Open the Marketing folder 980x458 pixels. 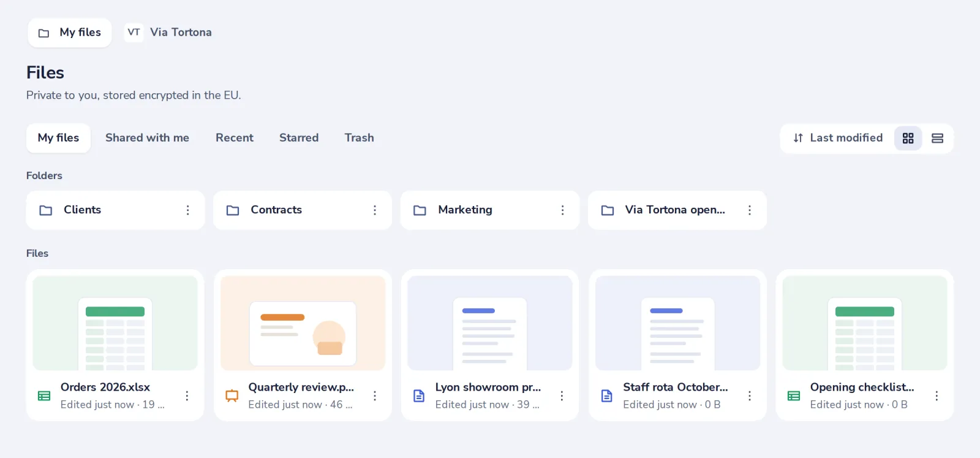tap(490, 210)
